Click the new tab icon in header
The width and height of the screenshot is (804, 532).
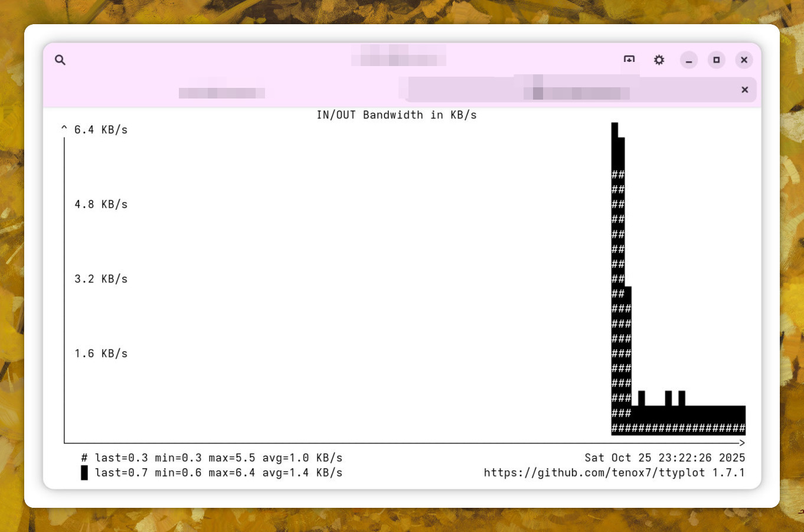point(629,60)
